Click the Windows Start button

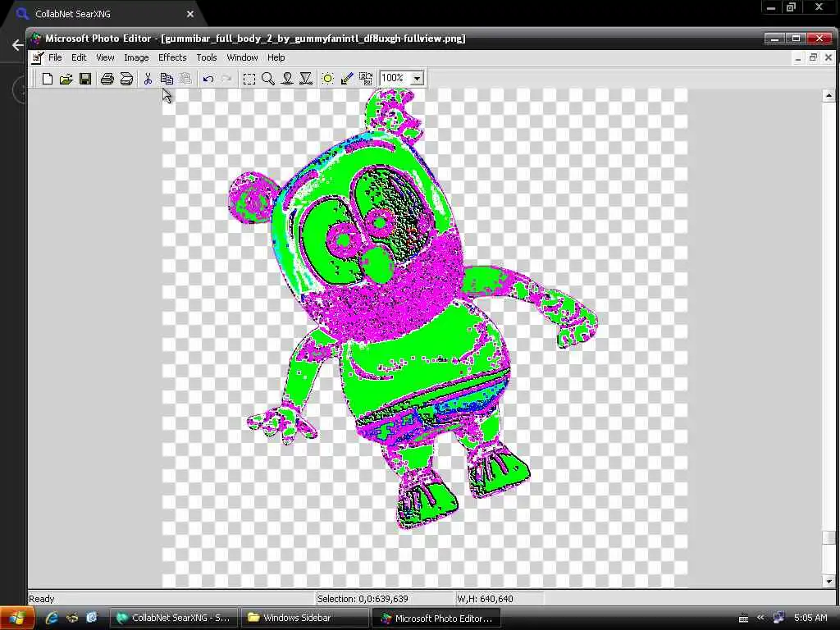[16, 619]
